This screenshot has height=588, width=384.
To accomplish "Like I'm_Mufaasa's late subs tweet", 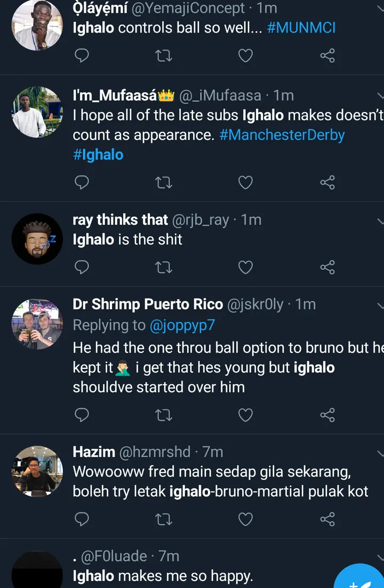I will tap(245, 183).
